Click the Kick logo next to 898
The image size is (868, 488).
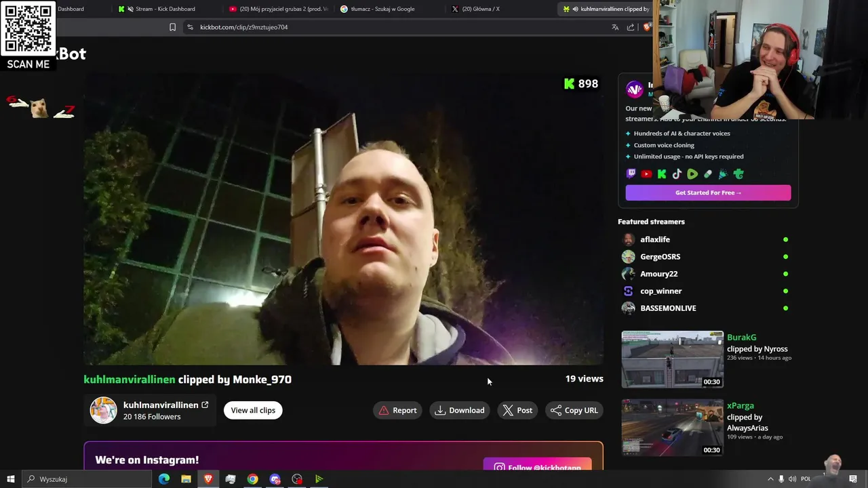tap(569, 83)
